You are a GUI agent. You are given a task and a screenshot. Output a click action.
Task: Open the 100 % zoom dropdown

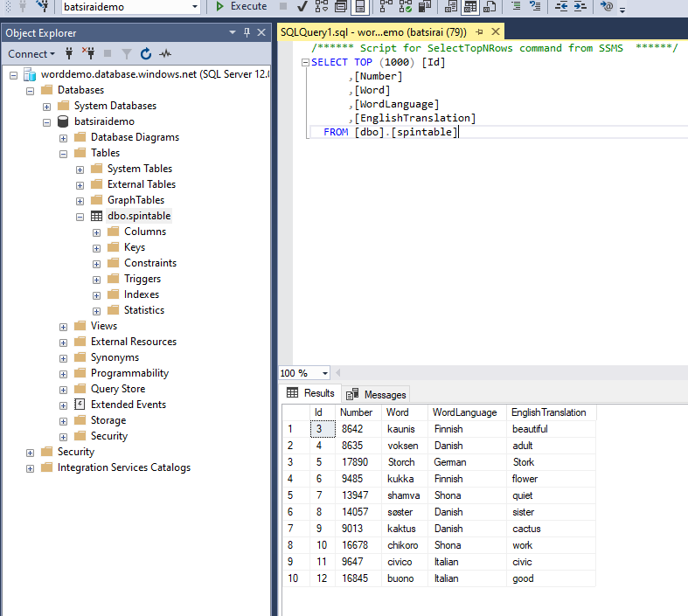tap(324, 373)
